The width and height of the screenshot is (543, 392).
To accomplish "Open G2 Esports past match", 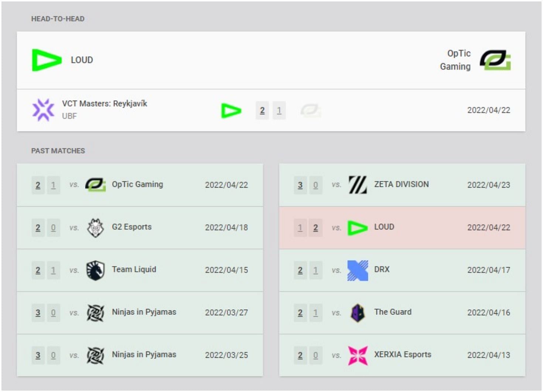I will [x=140, y=227].
